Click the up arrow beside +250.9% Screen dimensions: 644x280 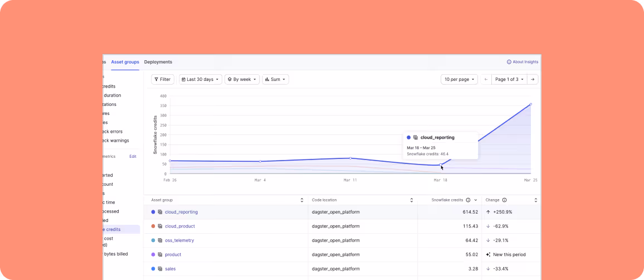click(x=488, y=212)
